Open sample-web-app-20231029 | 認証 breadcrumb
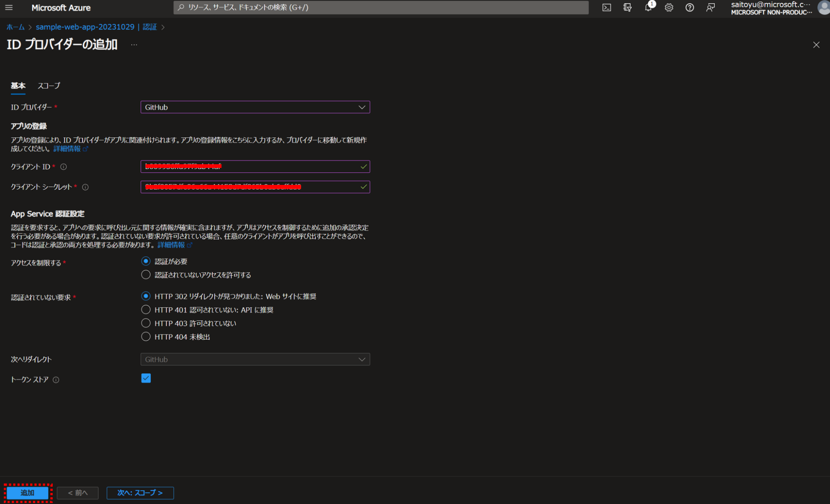The width and height of the screenshot is (830, 504). click(x=97, y=27)
